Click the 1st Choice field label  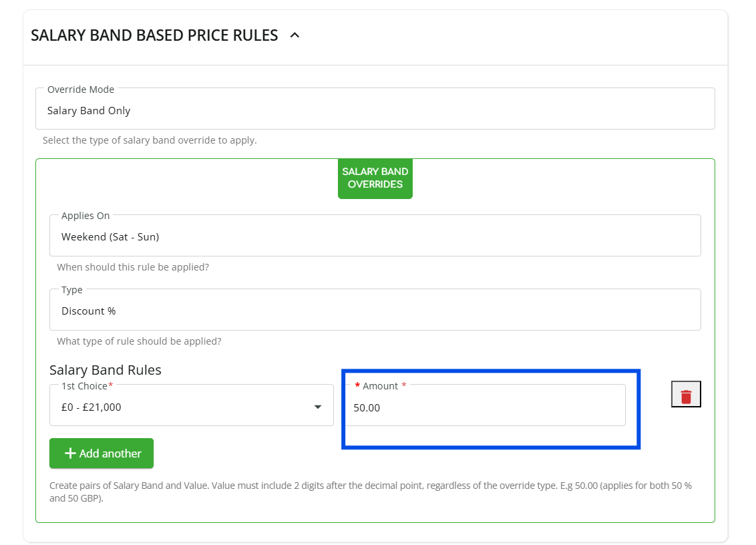(85, 386)
